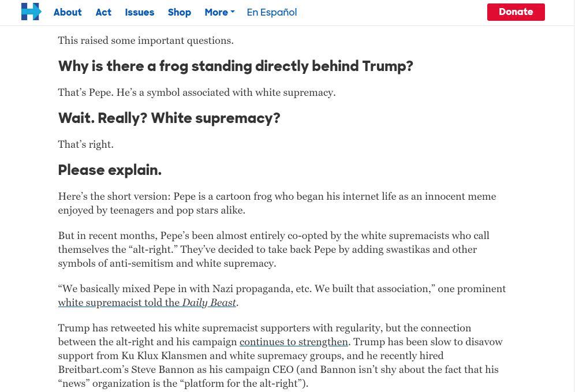Click the 'Wait. Really? White supremacy?' heading
Screen dimensions: 575x392
click(x=169, y=118)
